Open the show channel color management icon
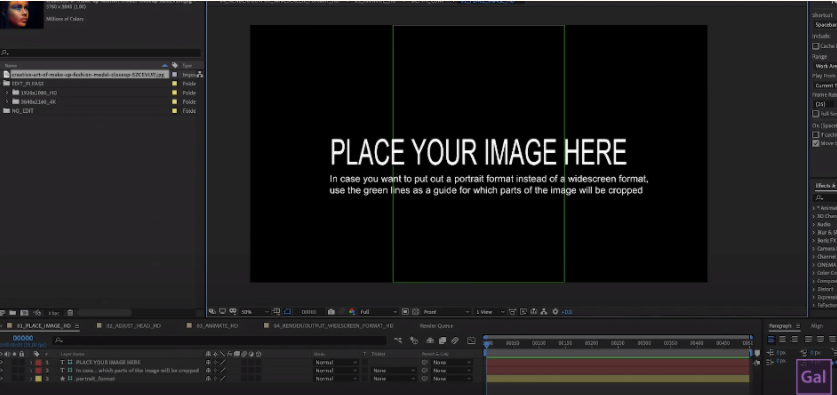 click(352, 312)
